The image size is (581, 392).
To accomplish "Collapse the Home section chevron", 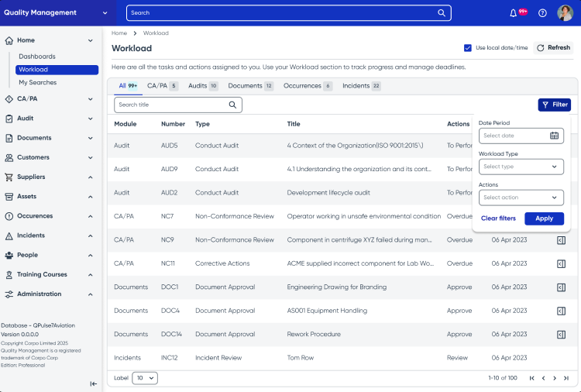I will (x=91, y=40).
